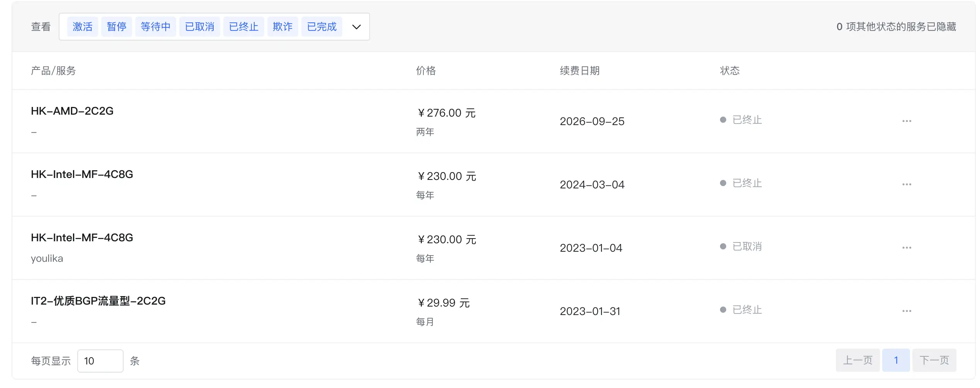Sort by 价格 column header
The width and height of the screenshot is (980, 388).
click(x=426, y=71)
